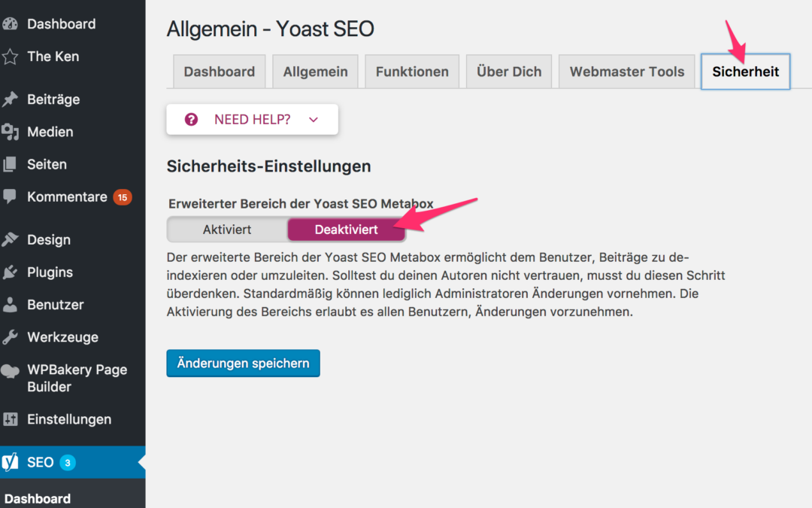Open the Über Dich tab
Viewport: 812px width, 508px height.
click(509, 72)
